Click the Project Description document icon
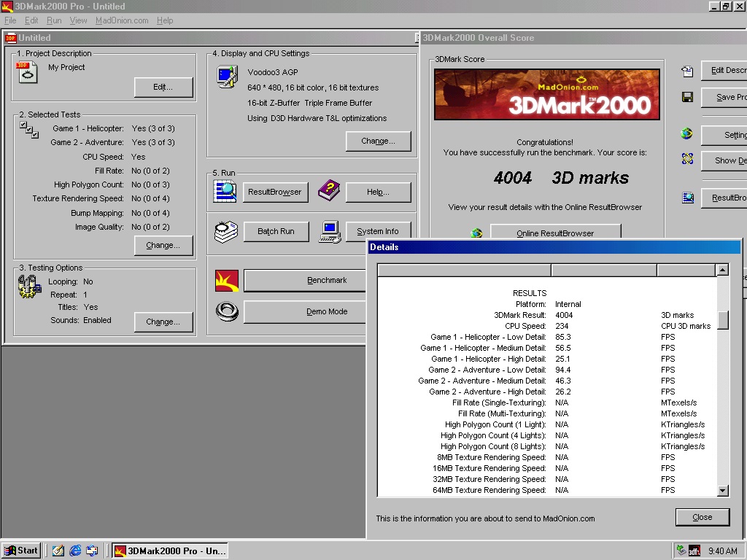The width and height of the screenshot is (747, 560). tap(27, 73)
